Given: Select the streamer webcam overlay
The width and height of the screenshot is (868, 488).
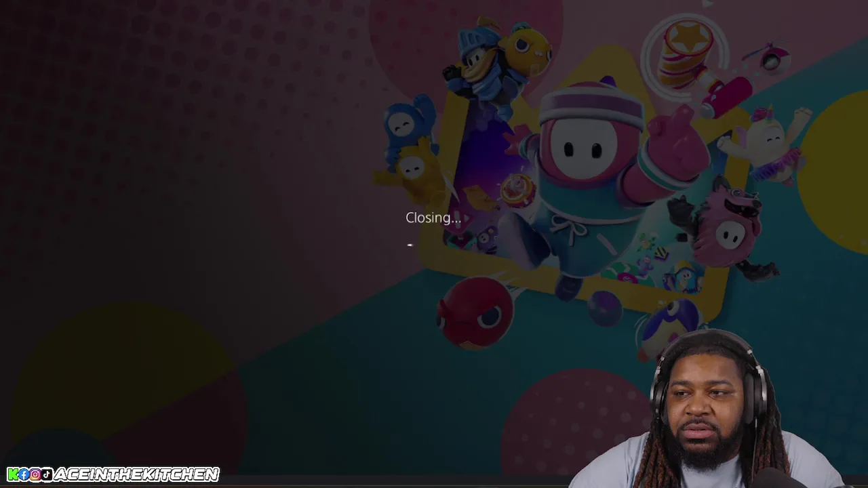Looking at the screenshot, I should [x=709, y=408].
